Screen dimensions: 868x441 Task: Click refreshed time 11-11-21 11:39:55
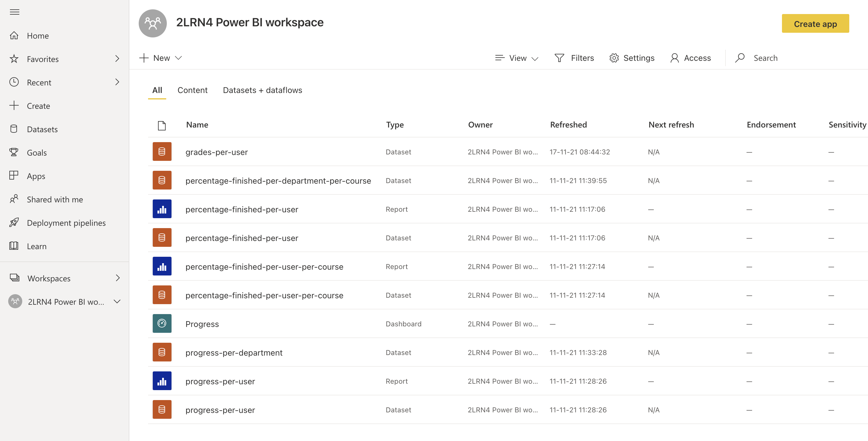coord(578,180)
